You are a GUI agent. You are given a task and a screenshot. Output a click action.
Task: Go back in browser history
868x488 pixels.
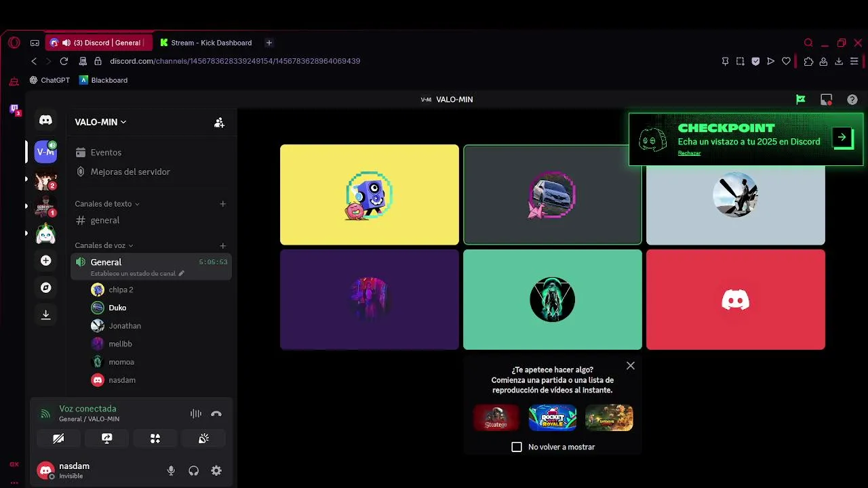point(34,61)
